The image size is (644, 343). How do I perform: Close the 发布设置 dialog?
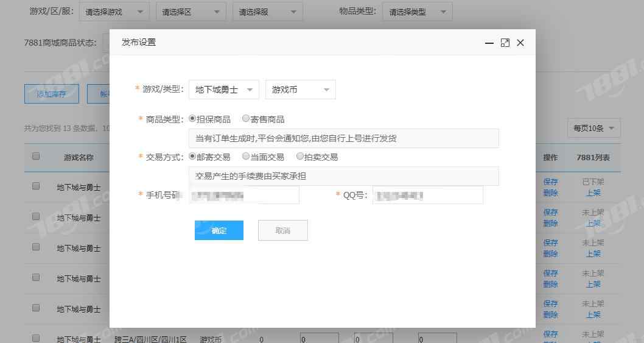(520, 43)
